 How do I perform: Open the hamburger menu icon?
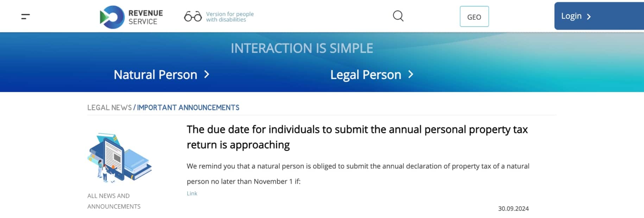tap(25, 17)
